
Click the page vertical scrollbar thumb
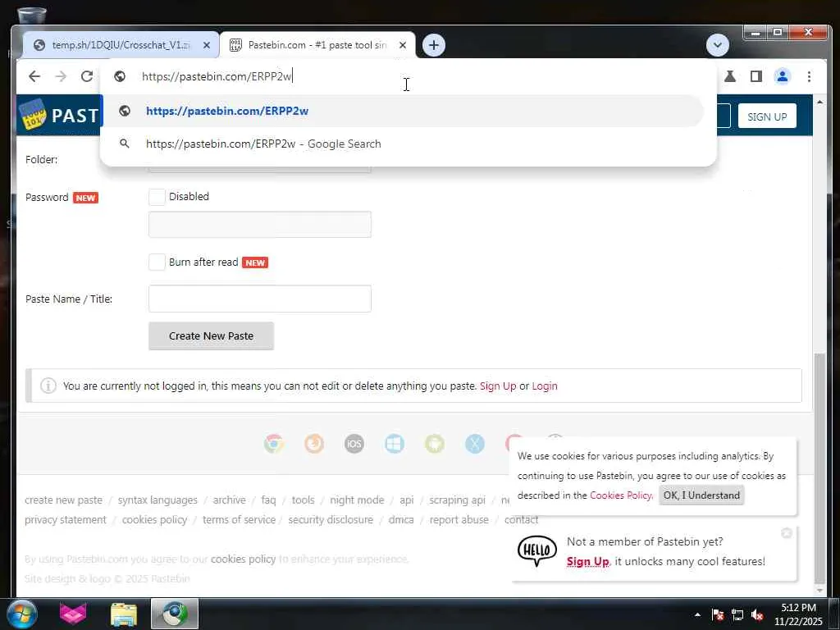pos(819,468)
